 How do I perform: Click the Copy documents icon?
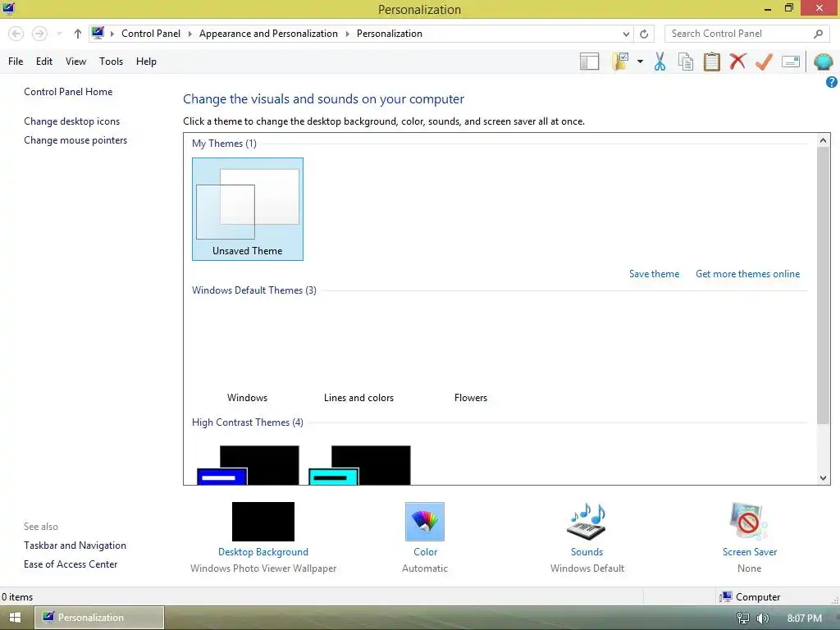click(686, 62)
